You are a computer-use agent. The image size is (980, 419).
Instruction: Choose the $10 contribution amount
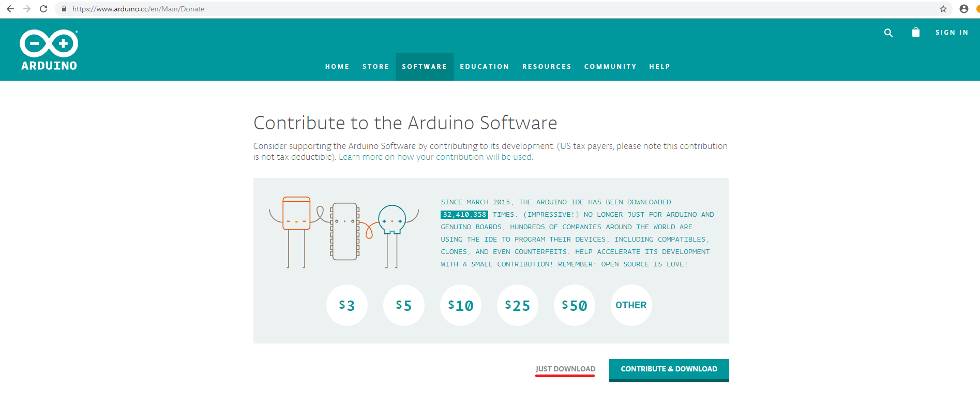click(x=461, y=305)
